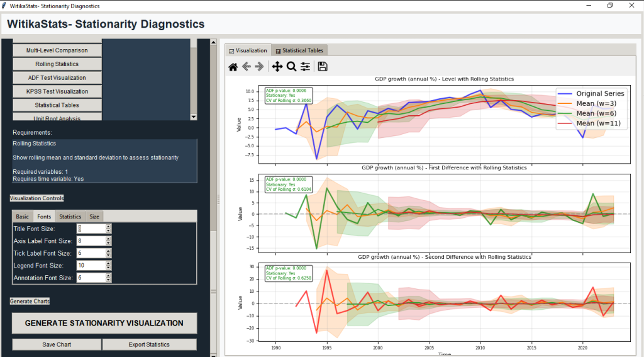Select the Fonts controls tab
The image size is (644, 357).
pyautogui.click(x=44, y=217)
